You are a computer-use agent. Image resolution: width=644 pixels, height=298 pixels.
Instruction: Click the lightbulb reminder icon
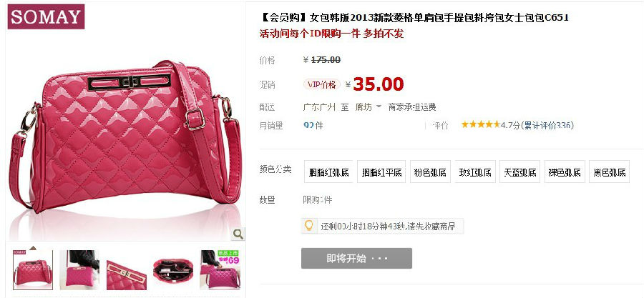(x=309, y=225)
